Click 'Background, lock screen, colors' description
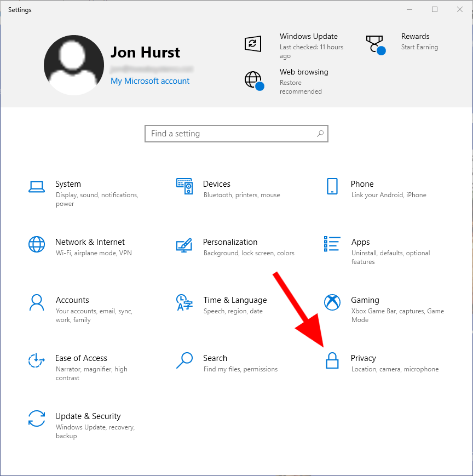 tap(249, 253)
